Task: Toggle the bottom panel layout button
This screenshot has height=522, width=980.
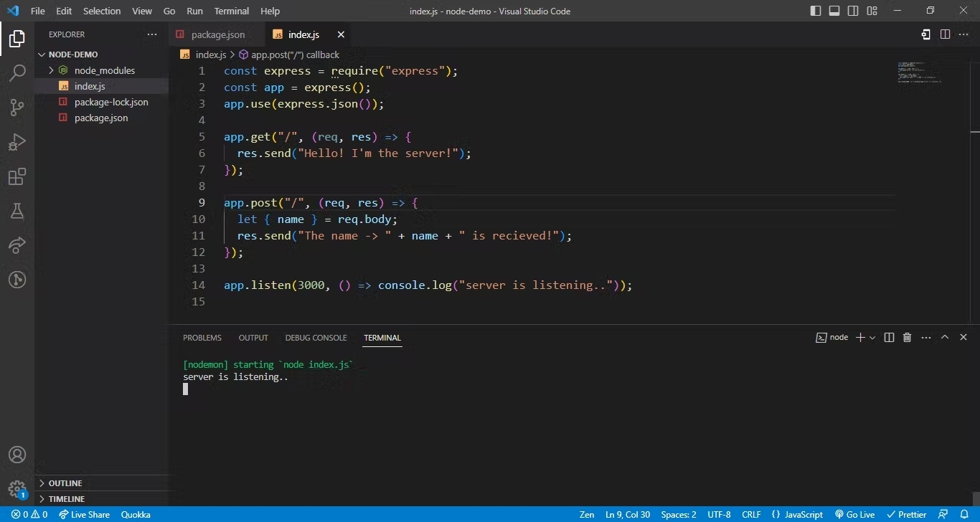Action: [x=834, y=11]
